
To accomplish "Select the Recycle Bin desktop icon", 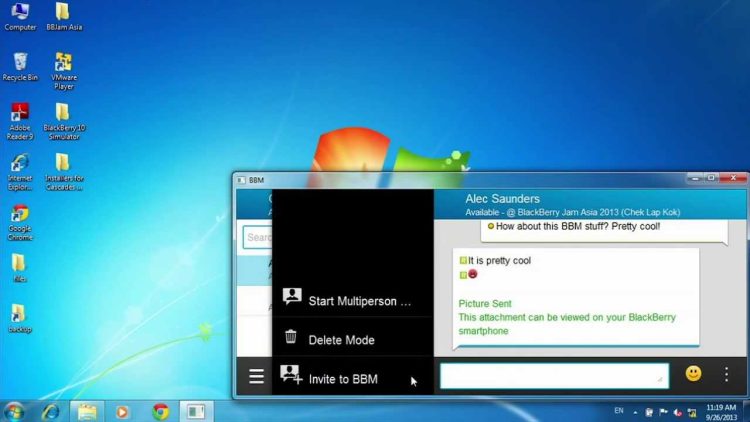I will pos(20,67).
